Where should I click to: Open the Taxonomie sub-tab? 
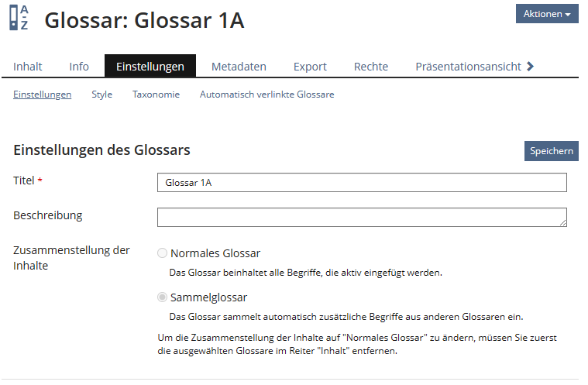pyautogui.click(x=156, y=95)
